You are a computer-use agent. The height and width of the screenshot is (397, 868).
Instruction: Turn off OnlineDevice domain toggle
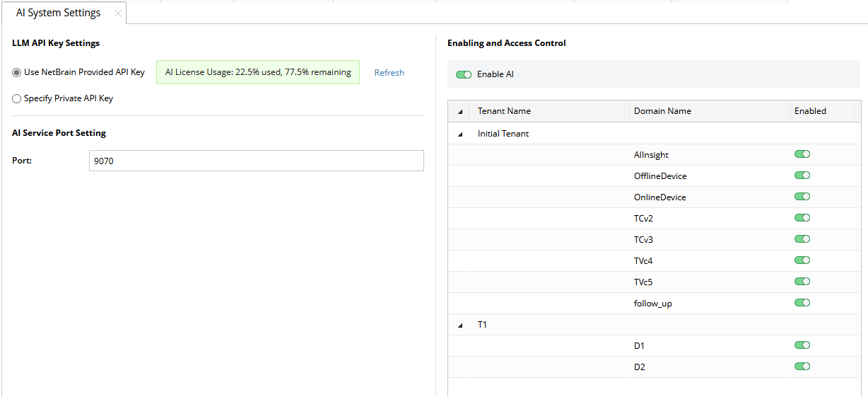[802, 197]
